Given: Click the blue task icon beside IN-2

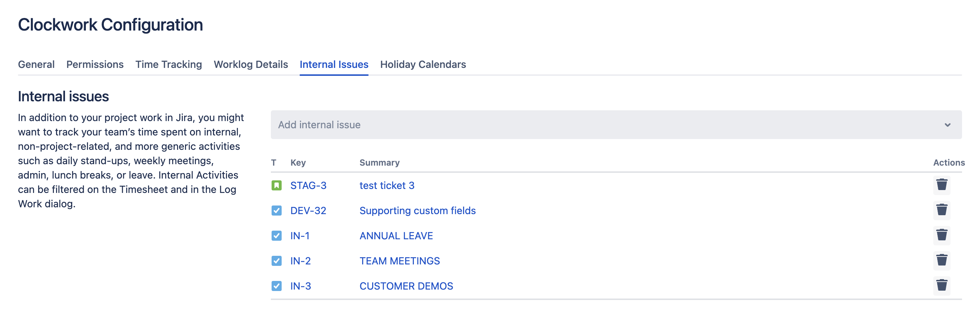Looking at the screenshot, I should click(x=277, y=261).
